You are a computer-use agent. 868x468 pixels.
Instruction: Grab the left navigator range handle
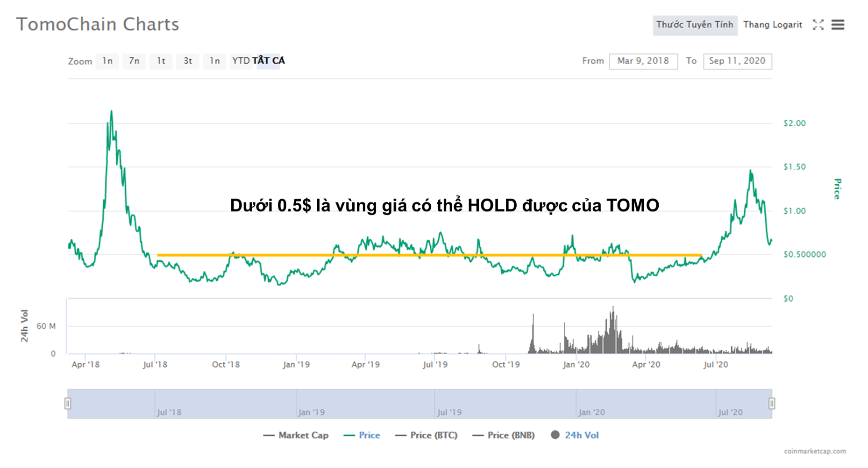(x=68, y=403)
